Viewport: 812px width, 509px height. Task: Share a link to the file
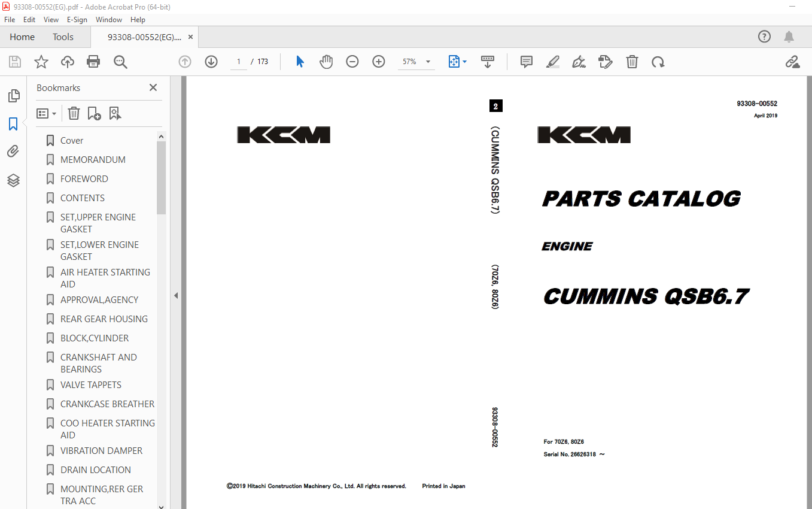792,62
